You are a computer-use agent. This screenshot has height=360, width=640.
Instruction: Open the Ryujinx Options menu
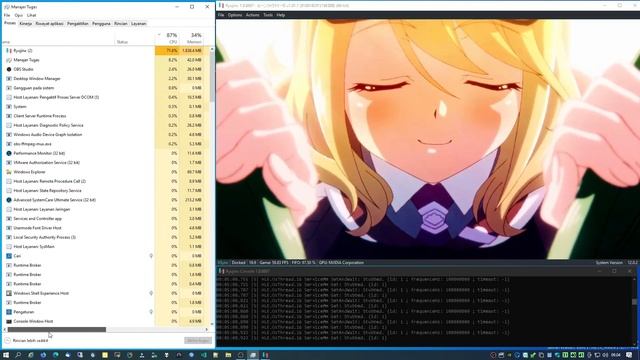tap(235, 15)
